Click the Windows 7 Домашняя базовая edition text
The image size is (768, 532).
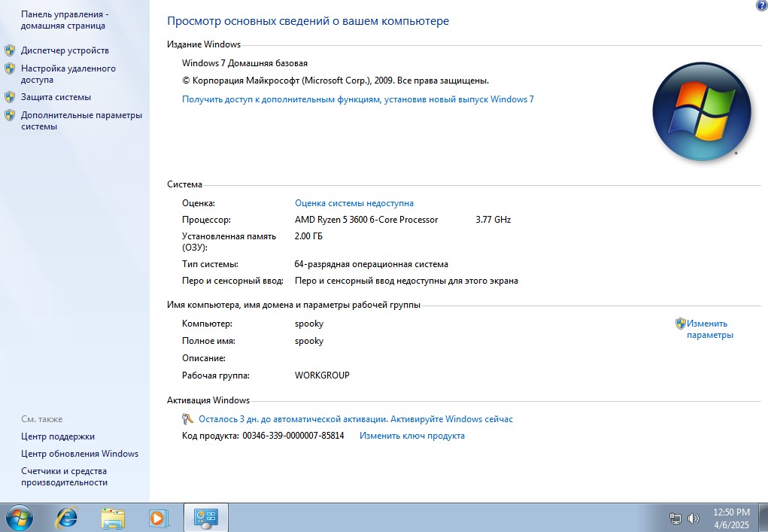[245, 63]
